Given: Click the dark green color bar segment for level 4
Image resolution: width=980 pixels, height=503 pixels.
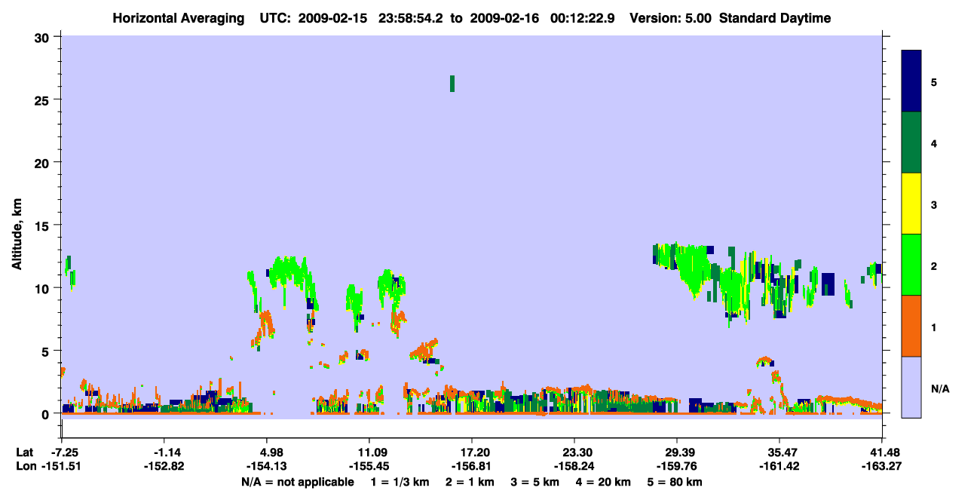Looking at the screenshot, I should [911, 143].
